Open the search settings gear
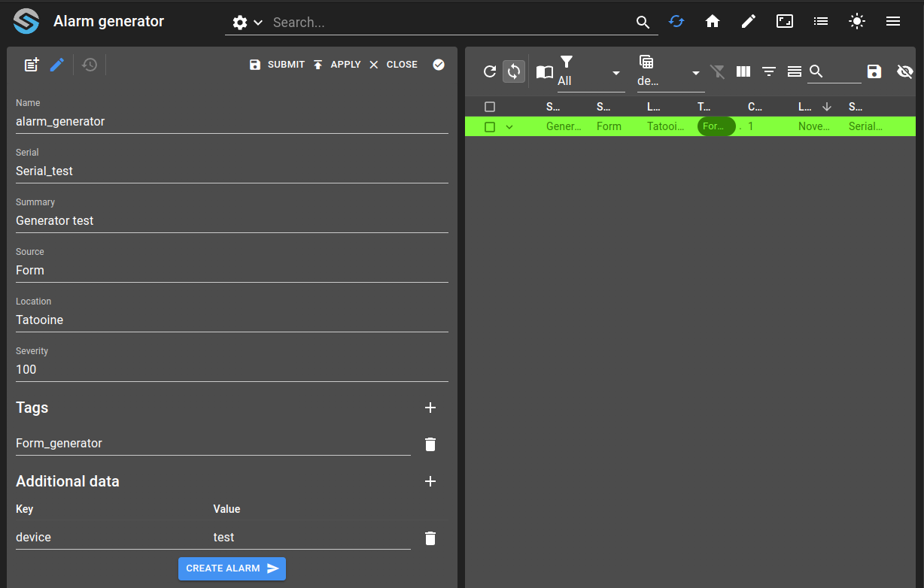 pos(240,23)
